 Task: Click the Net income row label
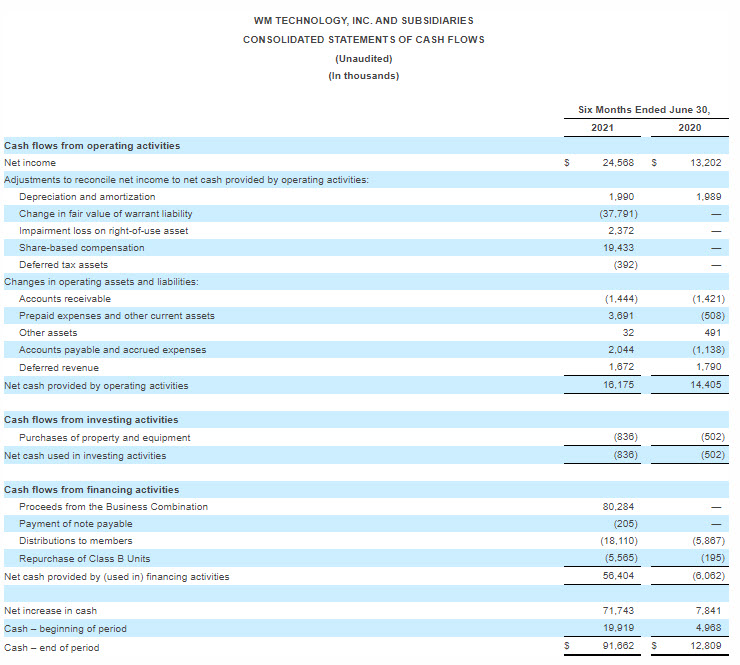pos(30,162)
